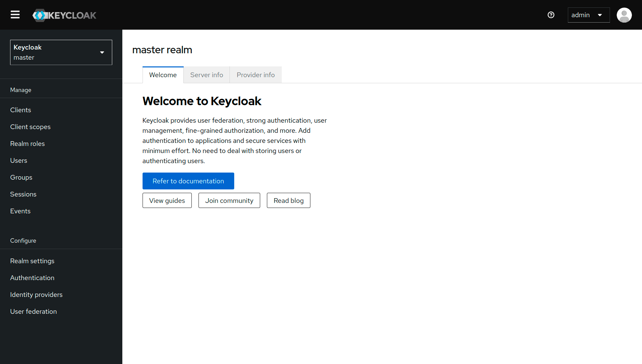Viewport: 642px width, 364px height.
Task: Open the Read blog button
Action: [288, 201]
